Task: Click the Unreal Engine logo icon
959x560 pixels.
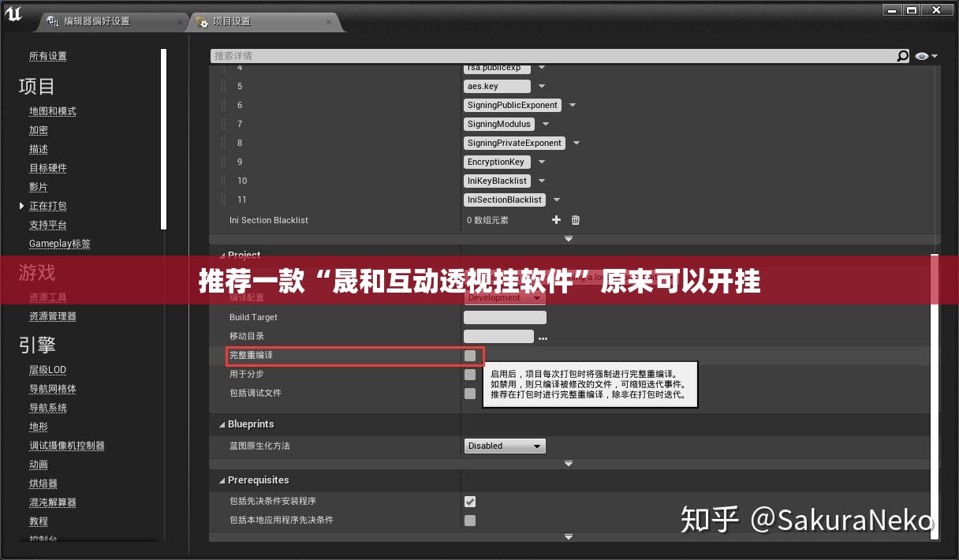Action: coord(13,16)
